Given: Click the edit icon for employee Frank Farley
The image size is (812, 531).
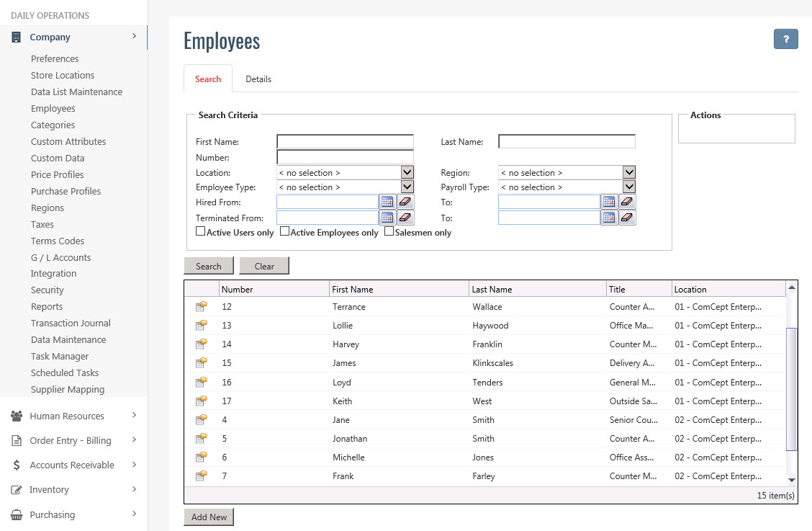Looking at the screenshot, I should pyautogui.click(x=202, y=476).
